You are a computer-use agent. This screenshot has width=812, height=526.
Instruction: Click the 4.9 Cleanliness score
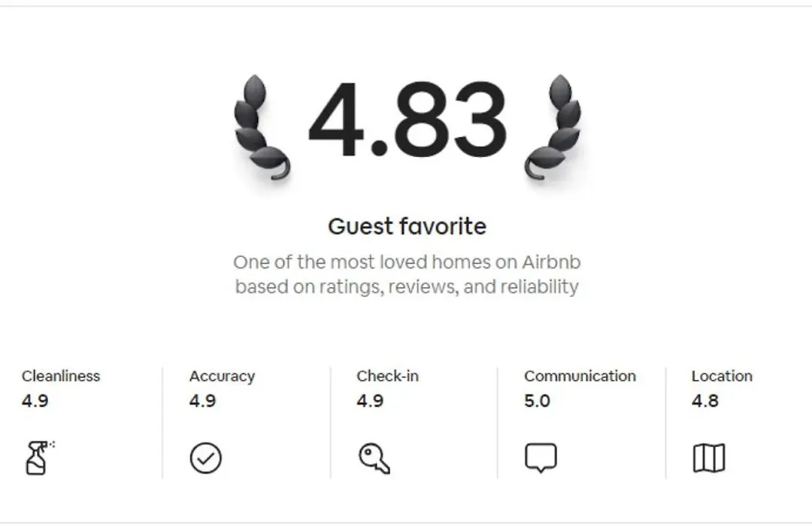click(35, 401)
